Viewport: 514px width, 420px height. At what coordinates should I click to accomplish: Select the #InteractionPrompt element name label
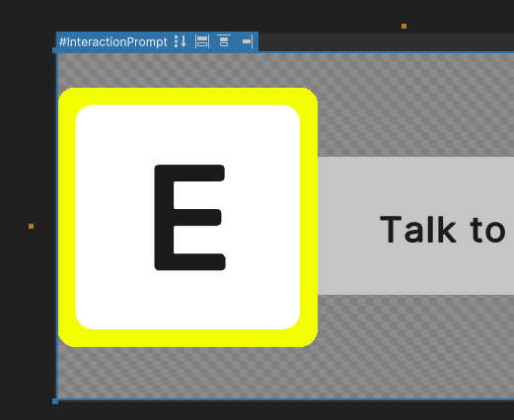(113, 42)
